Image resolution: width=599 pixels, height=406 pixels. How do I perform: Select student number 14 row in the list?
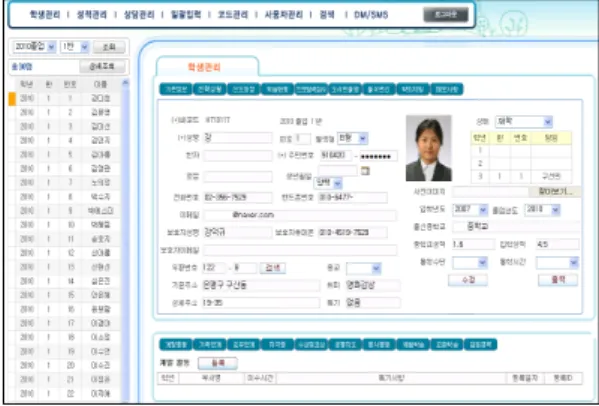pyautogui.click(x=65, y=281)
